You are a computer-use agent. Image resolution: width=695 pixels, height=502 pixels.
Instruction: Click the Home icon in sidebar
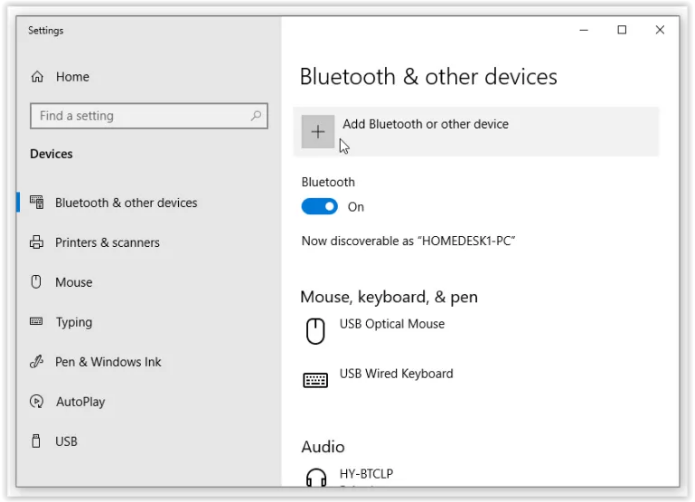pos(38,77)
